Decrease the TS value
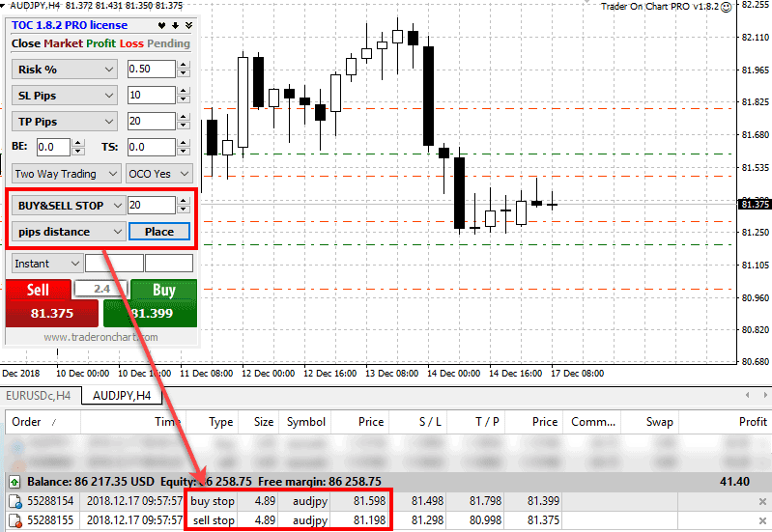This screenshot has height=532, width=772. (x=184, y=151)
